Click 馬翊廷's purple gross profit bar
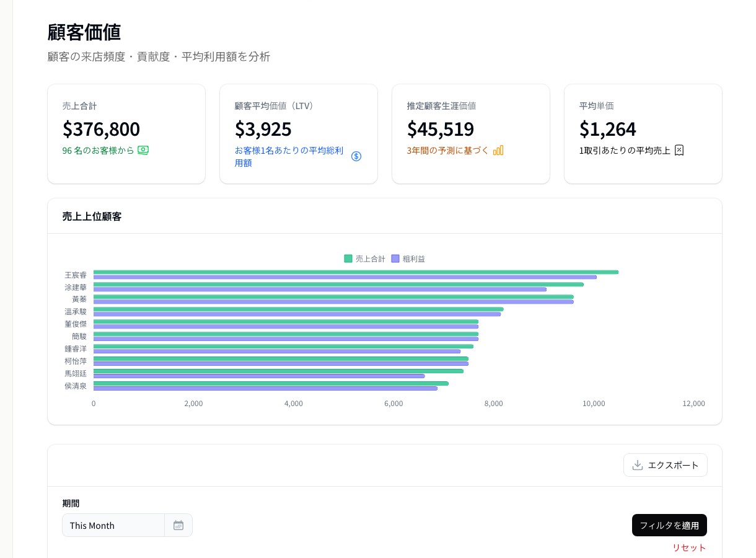Viewport: 756px width, 558px height. [258, 376]
